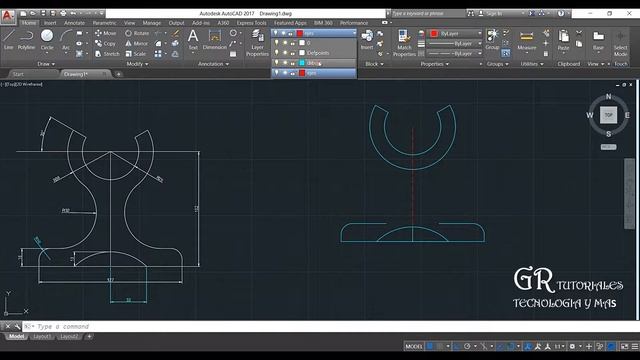The width and height of the screenshot is (640, 360).
Task: Open the Parametric ribbon tab
Action: [104, 23]
